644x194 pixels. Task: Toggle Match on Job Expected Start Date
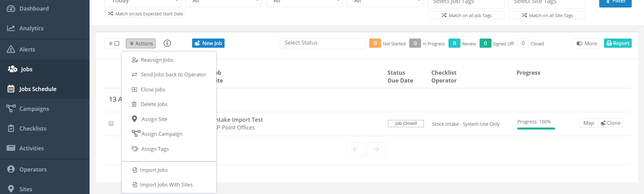(x=145, y=14)
